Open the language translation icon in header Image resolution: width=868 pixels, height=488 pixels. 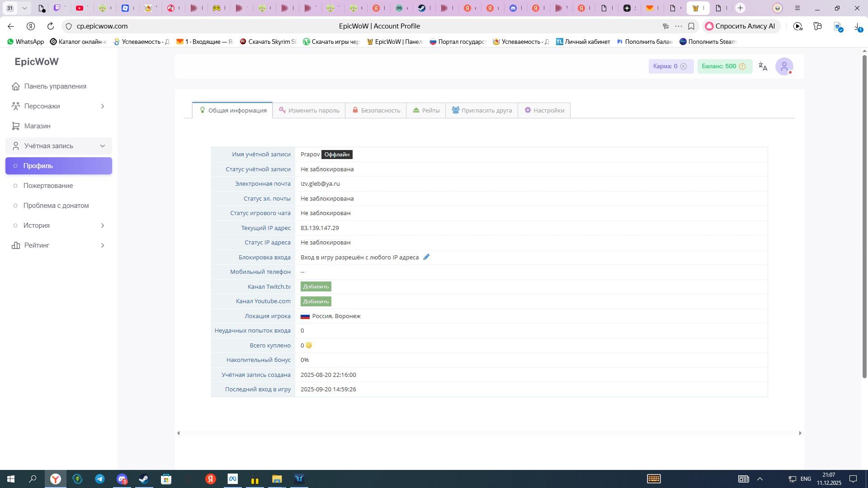pos(763,66)
